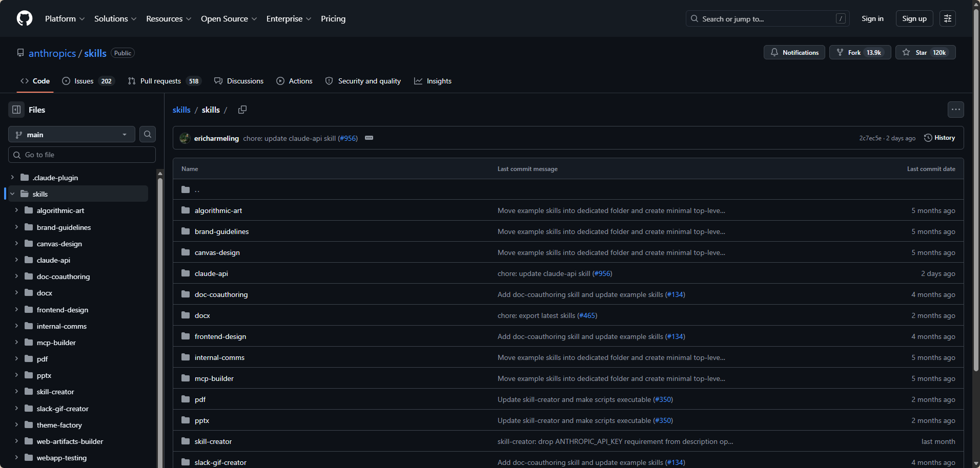Copy the path with the copy icon
980x468 pixels.
[x=242, y=110]
